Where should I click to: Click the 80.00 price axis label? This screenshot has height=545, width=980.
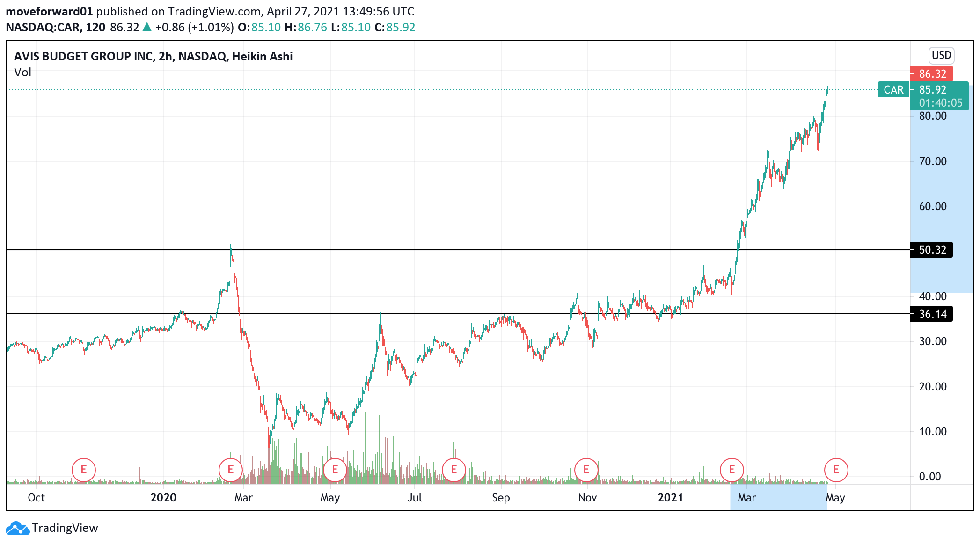tap(932, 116)
